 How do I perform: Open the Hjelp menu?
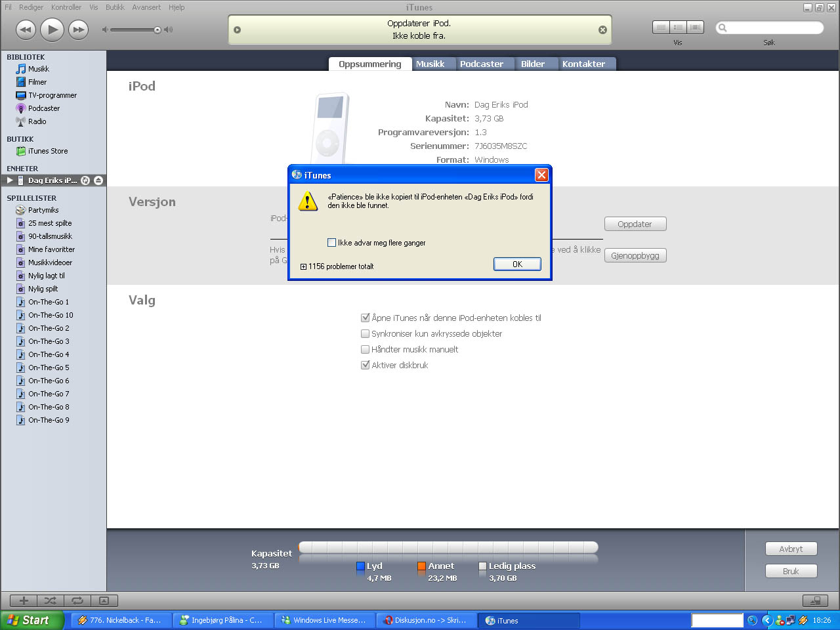(x=177, y=7)
